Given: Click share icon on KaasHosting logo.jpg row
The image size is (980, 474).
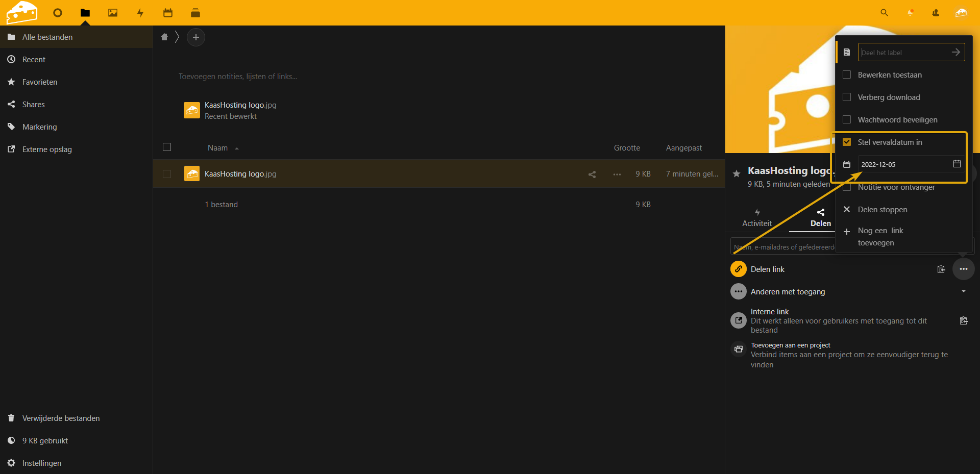Looking at the screenshot, I should point(592,174).
